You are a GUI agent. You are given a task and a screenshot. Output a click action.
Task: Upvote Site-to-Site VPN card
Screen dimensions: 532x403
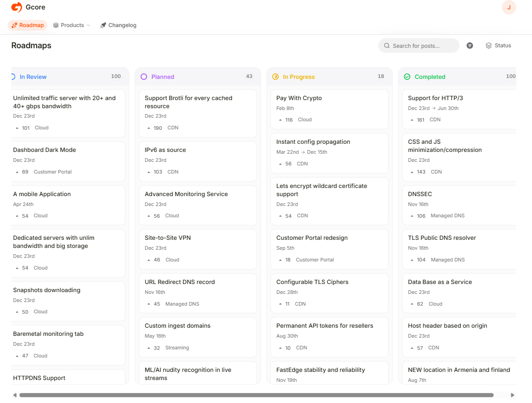153,260
